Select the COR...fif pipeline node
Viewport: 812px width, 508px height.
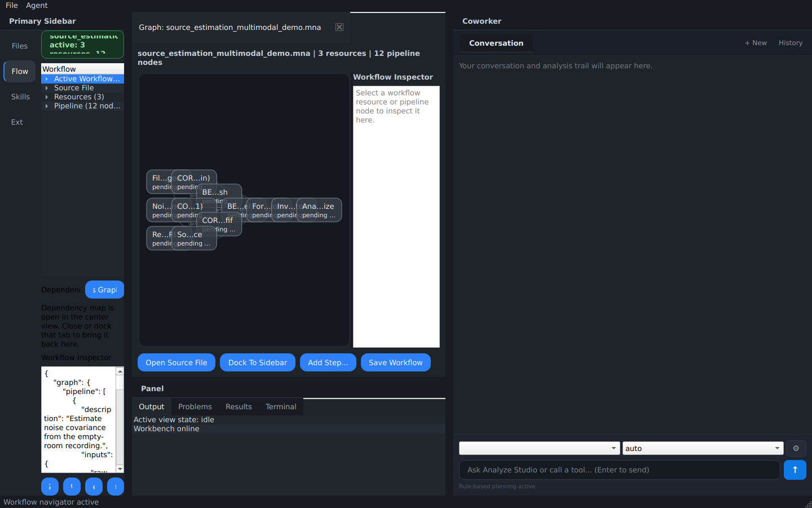[219, 224]
